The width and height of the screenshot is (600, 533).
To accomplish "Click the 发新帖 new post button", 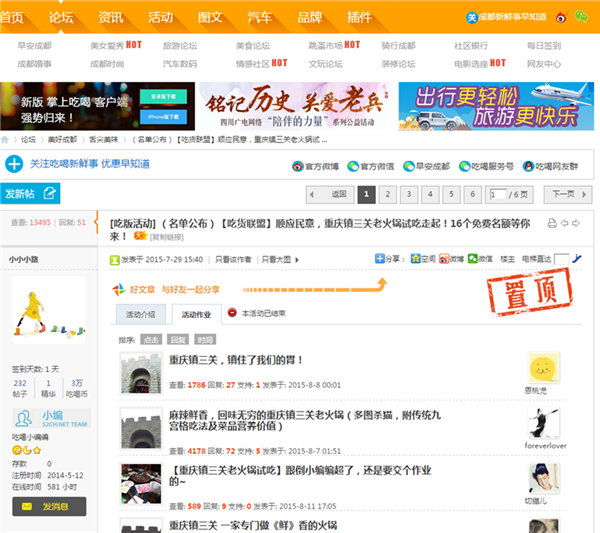I will (30, 194).
